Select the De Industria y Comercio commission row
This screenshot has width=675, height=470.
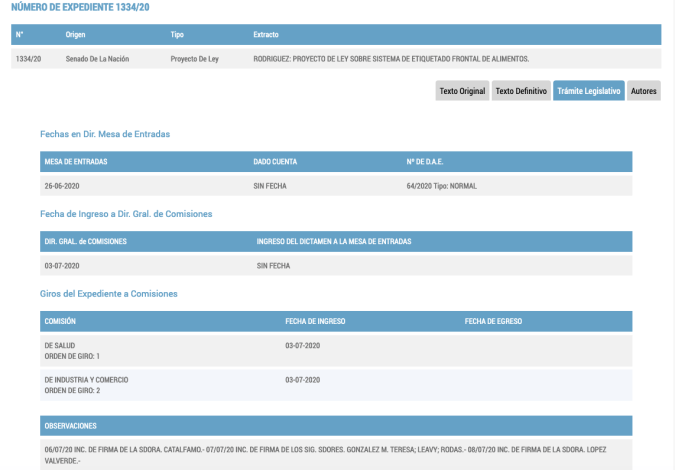click(x=87, y=384)
